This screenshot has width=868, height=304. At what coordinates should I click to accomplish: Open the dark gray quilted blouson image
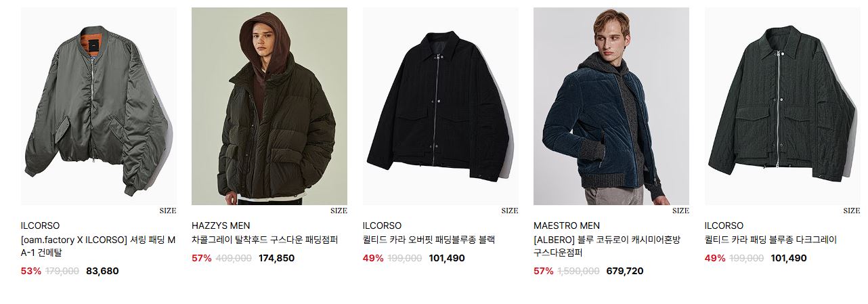coord(783,106)
